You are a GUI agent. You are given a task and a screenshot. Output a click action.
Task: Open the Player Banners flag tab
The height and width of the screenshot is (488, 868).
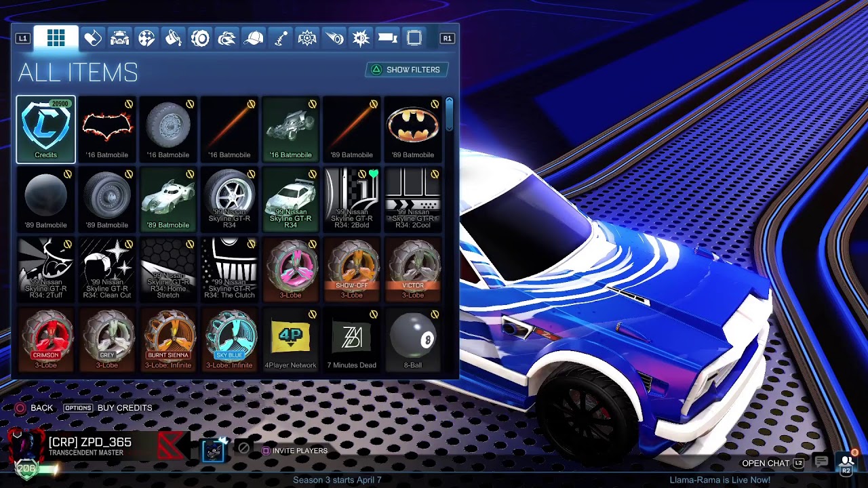tap(388, 38)
